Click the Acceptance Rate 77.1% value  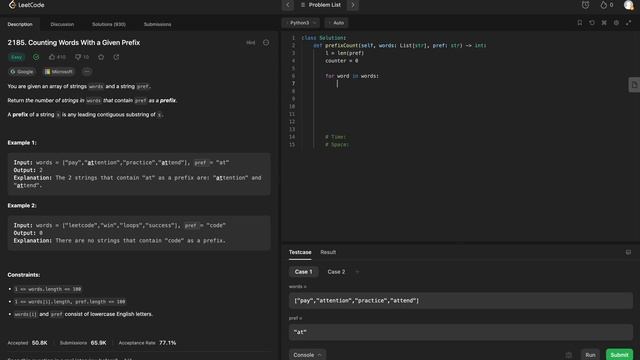[167, 343]
